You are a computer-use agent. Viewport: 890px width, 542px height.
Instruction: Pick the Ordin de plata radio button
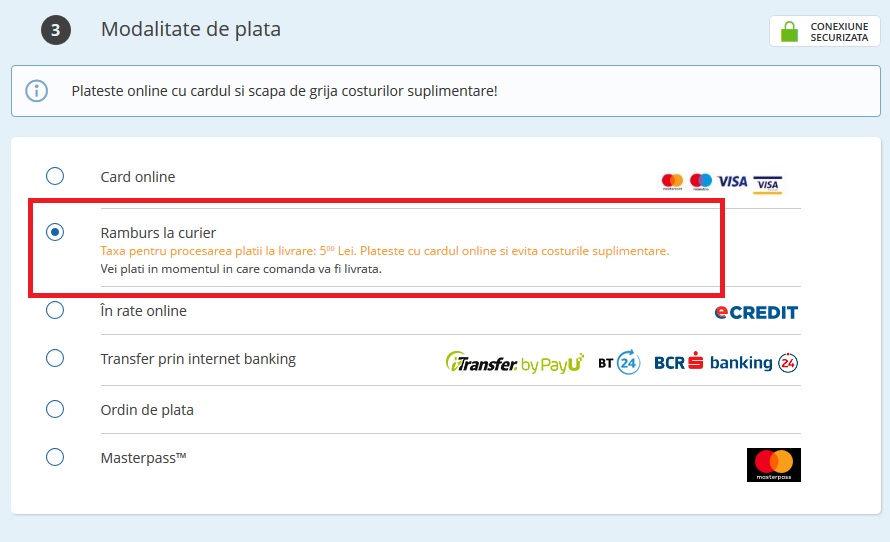click(55, 409)
